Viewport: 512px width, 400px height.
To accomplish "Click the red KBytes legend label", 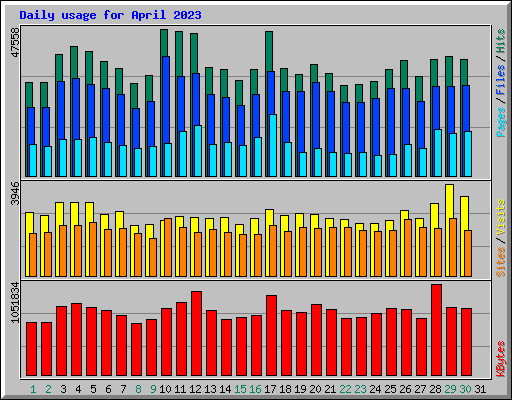I will coord(501,359).
